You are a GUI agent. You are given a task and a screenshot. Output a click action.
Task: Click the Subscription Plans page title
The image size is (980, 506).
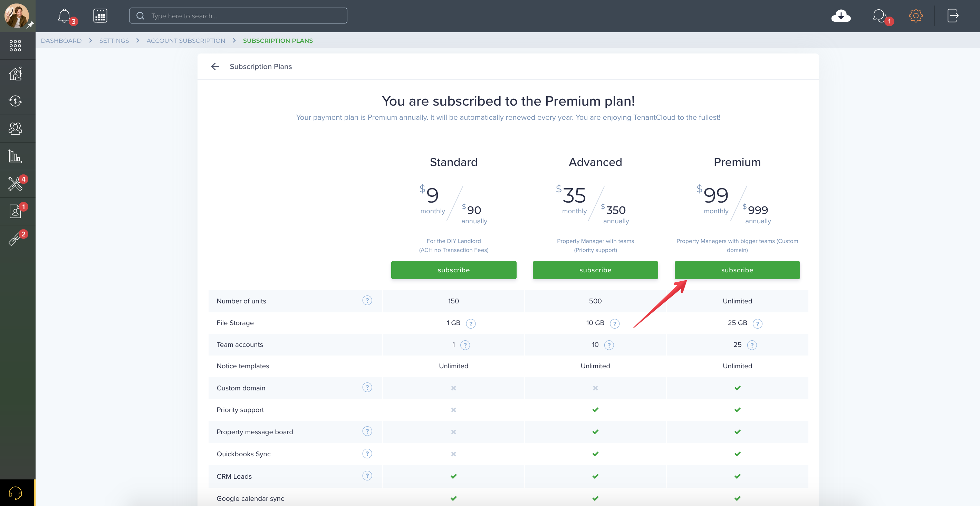(261, 67)
